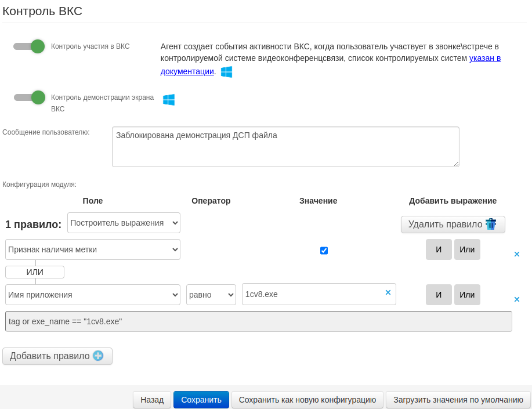Click the Сообщение пользователю text area

pos(285,147)
